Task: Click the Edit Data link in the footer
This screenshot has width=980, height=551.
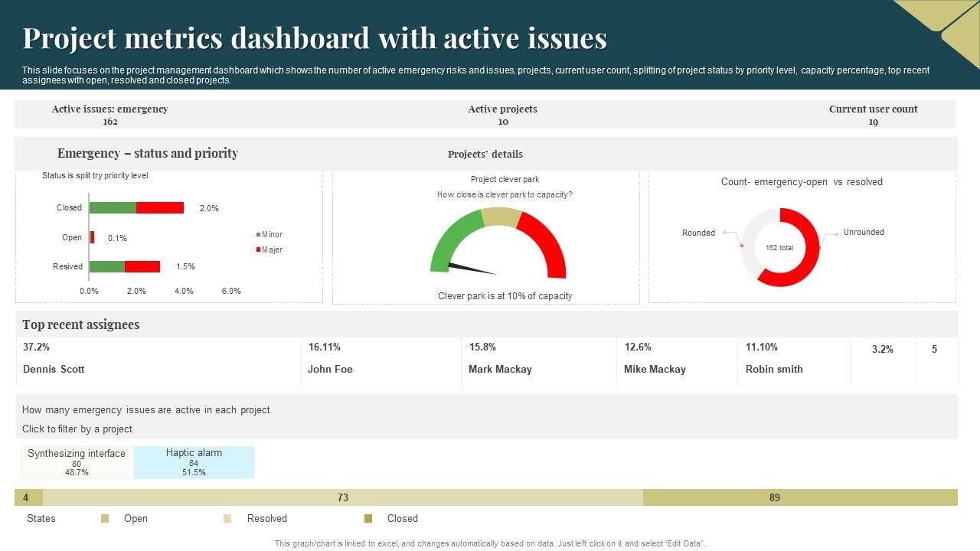Action: click(684, 543)
